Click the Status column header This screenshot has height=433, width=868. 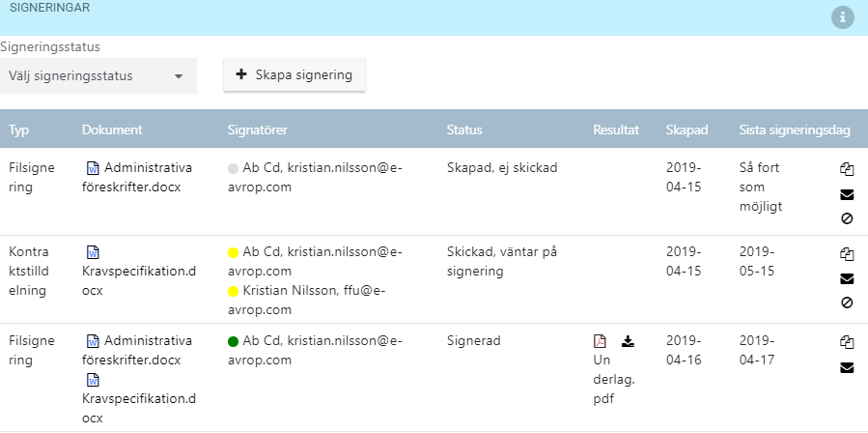click(x=464, y=130)
